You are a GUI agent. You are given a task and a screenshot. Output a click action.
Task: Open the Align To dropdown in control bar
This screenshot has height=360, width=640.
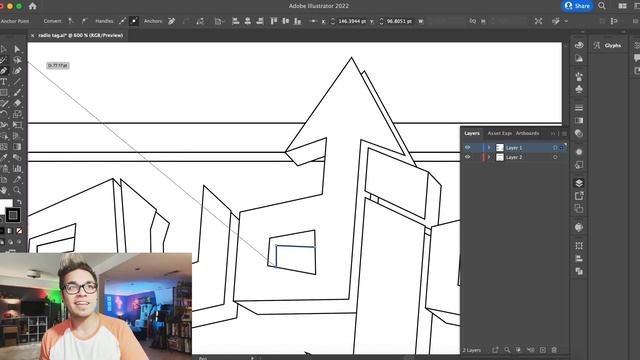tap(219, 21)
